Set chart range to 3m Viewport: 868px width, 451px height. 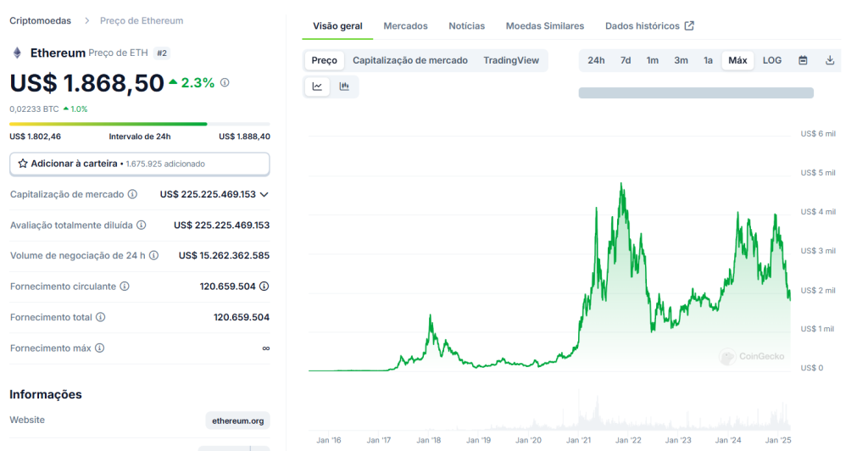click(x=681, y=60)
